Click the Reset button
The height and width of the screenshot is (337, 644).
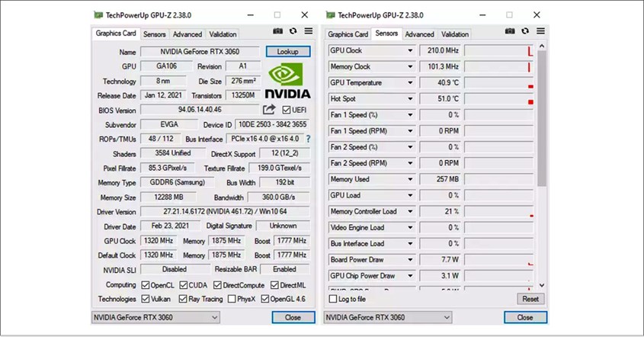[530, 299]
